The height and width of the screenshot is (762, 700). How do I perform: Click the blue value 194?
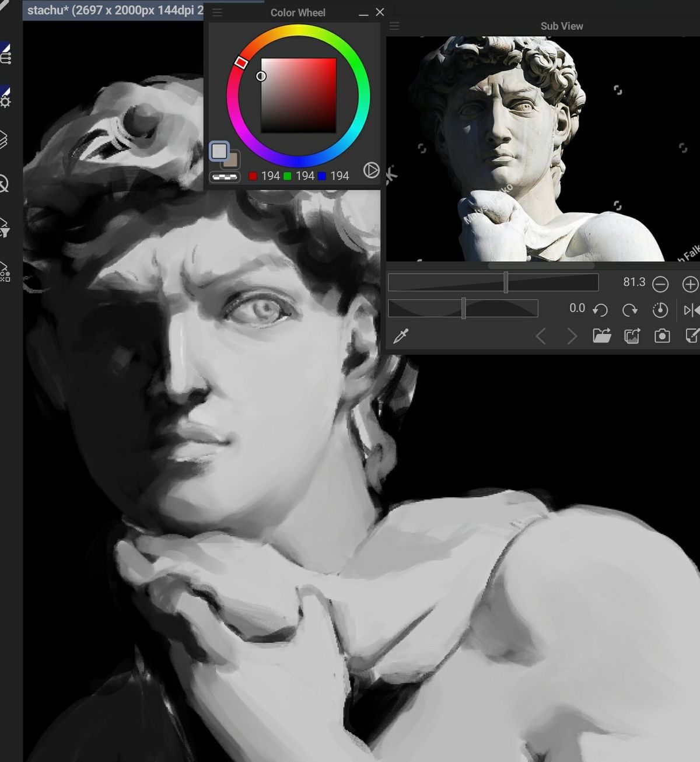coord(339,176)
